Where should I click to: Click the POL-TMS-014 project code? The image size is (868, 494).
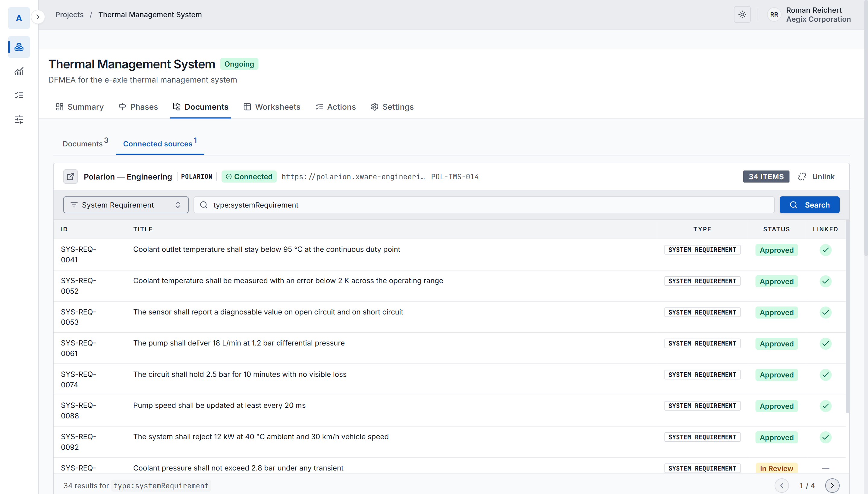(x=454, y=177)
